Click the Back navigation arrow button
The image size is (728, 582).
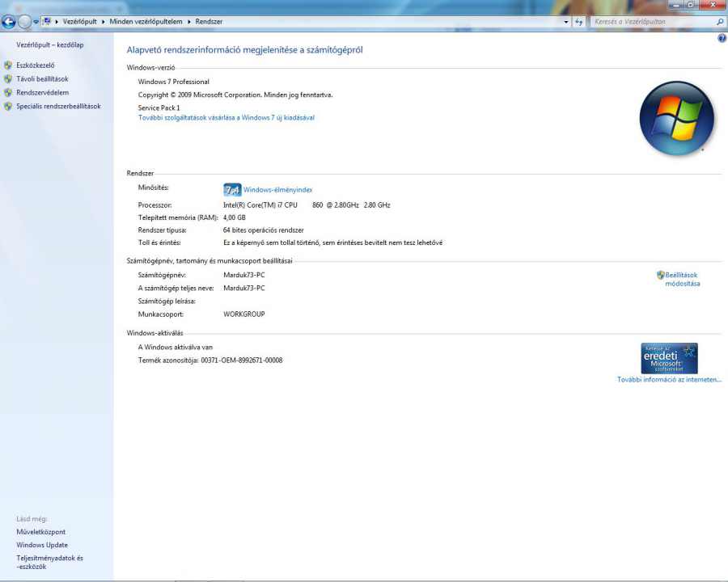(9, 21)
